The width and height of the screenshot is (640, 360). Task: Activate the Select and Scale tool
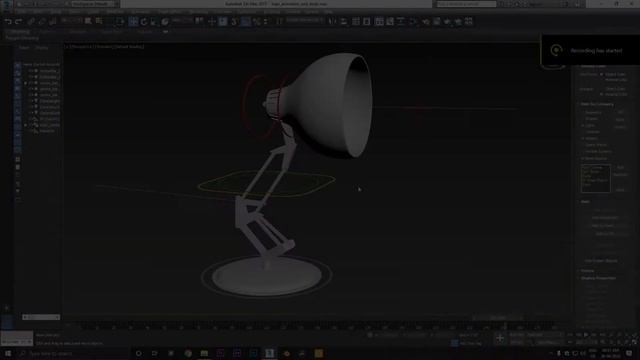154,21
